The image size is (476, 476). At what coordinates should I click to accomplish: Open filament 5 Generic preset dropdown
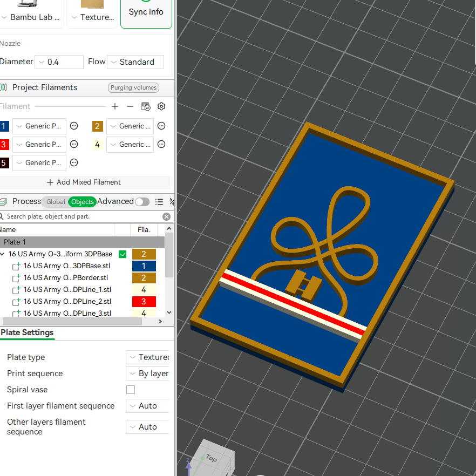click(39, 163)
